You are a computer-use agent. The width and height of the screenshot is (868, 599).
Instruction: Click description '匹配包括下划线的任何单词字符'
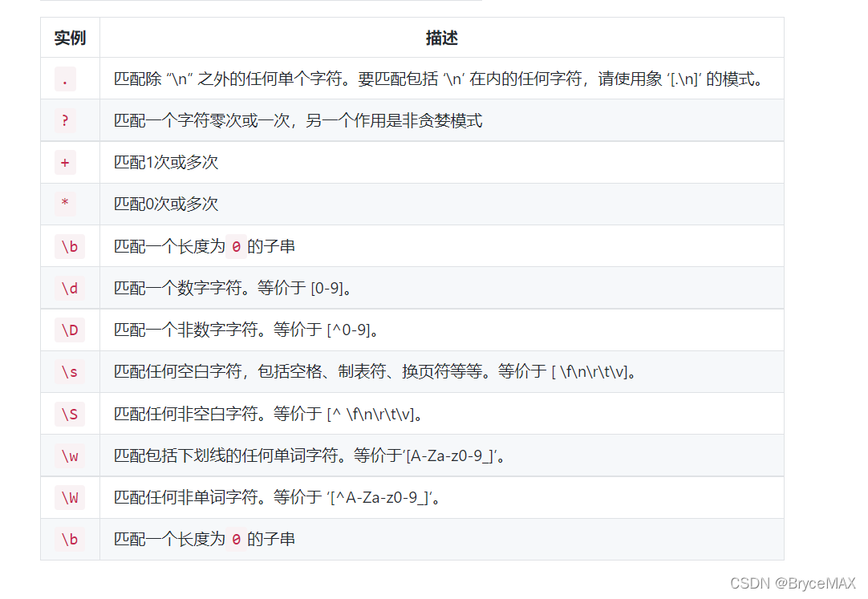point(309,455)
